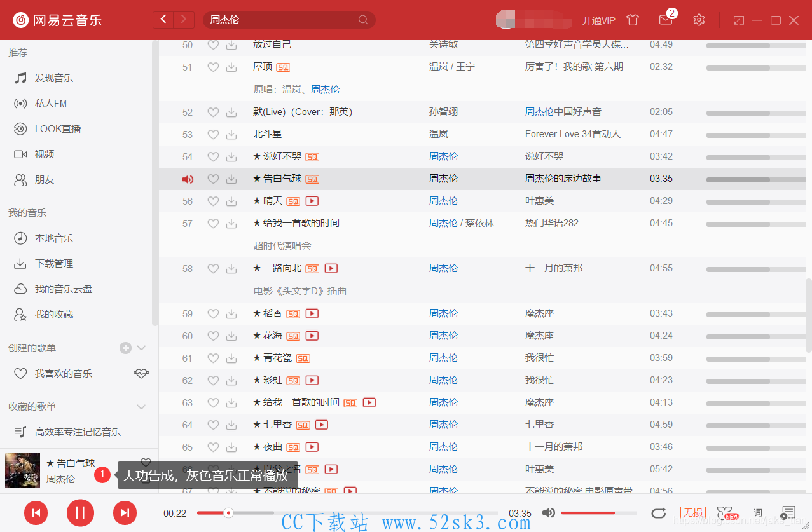Play the MV for 花海
Image resolution: width=812 pixels, height=532 pixels.
coord(312,336)
